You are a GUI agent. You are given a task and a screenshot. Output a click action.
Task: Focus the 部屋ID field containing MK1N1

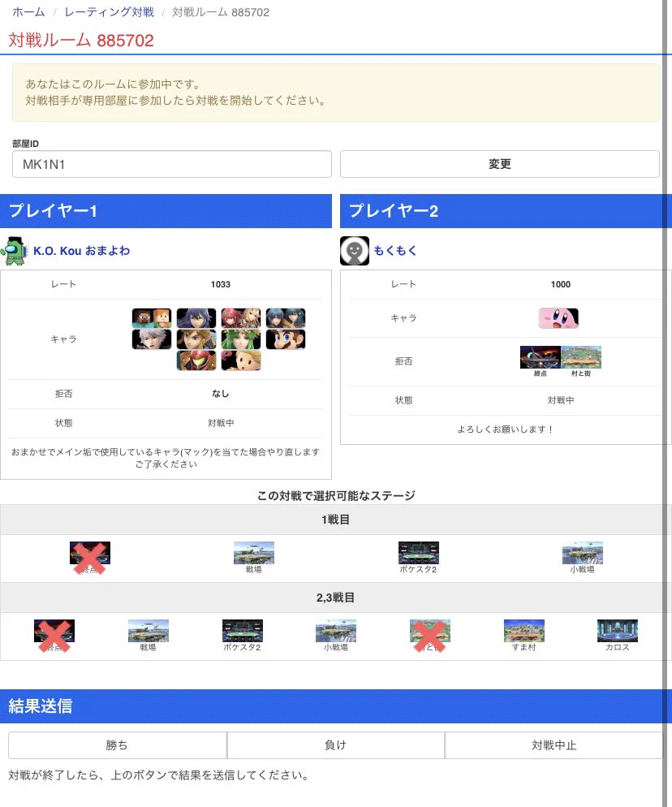[x=172, y=164]
